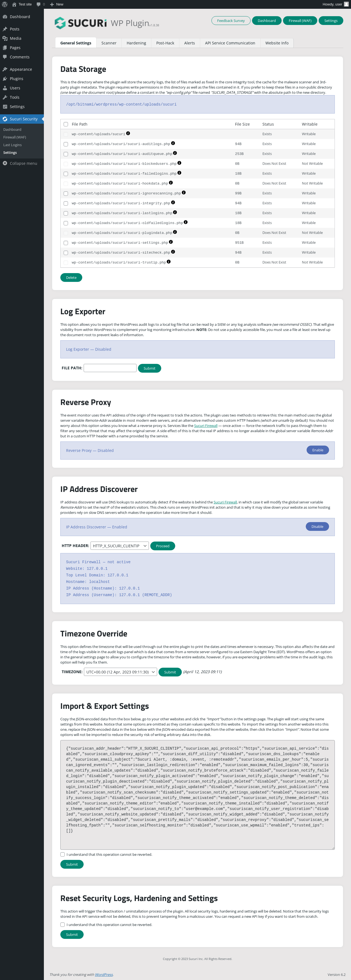The image size is (351, 980).
Task: Click the Feedback Survey button
Action: [x=231, y=21]
